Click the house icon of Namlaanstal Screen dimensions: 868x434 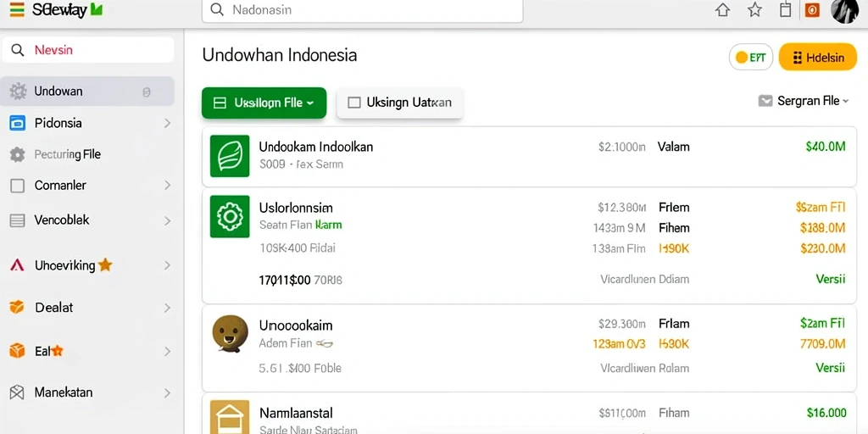pyautogui.click(x=230, y=417)
